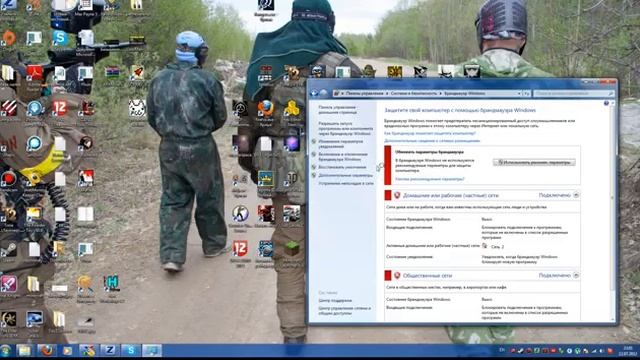Screen dimensions: 640x360
Task: Open Counter-Strike desktop shortcut
Action: (240, 216)
